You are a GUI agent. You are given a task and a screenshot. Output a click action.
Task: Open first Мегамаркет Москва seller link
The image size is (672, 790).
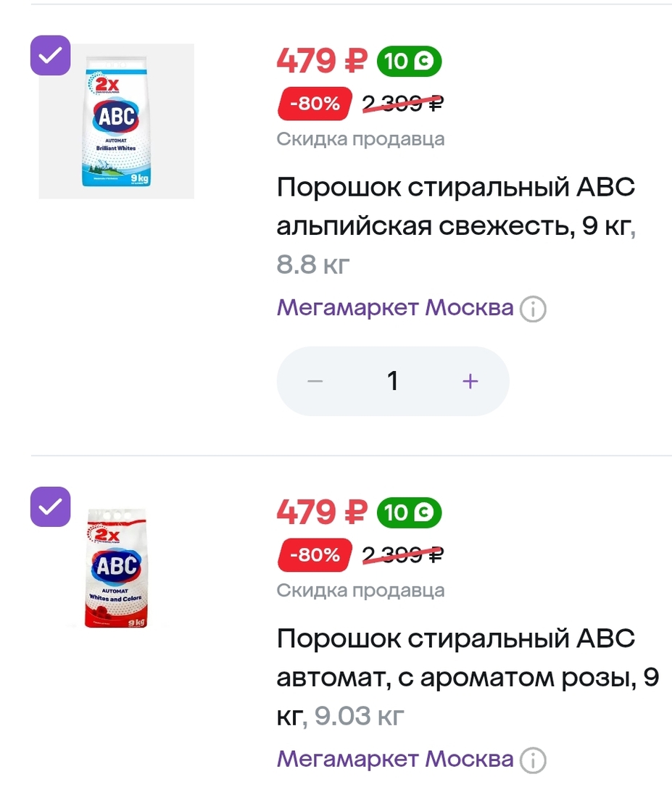click(x=395, y=308)
